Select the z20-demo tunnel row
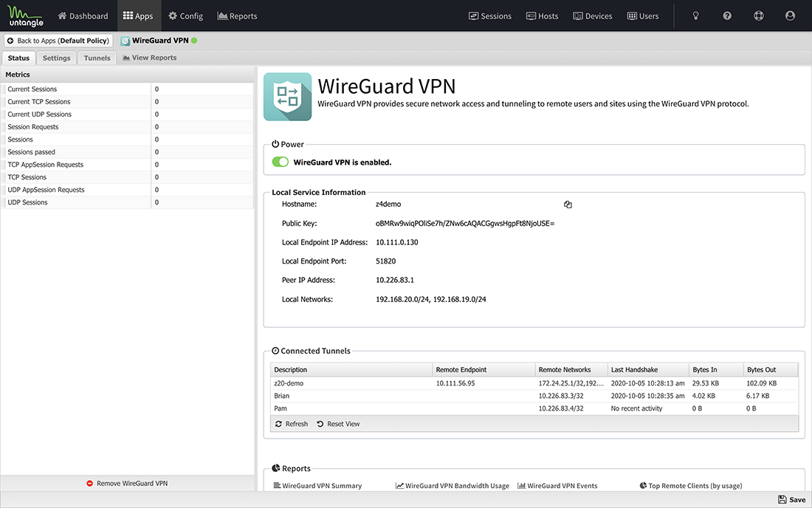The image size is (812, 508). tap(534, 383)
